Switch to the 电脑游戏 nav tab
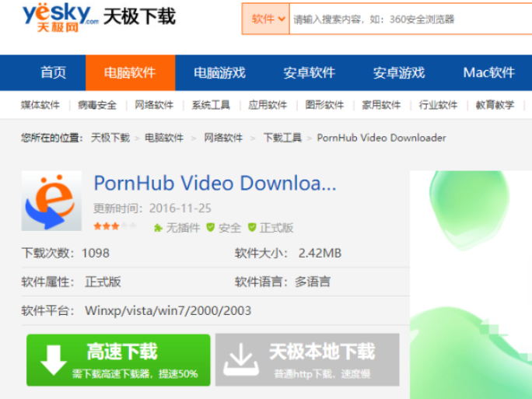This screenshot has height=399, width=532. click(x=220, y=72)
